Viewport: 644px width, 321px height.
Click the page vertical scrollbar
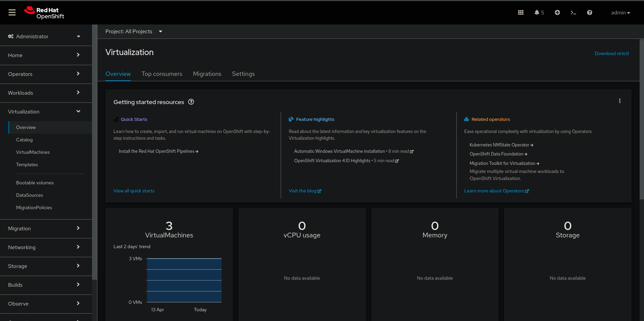pos(641,118)
